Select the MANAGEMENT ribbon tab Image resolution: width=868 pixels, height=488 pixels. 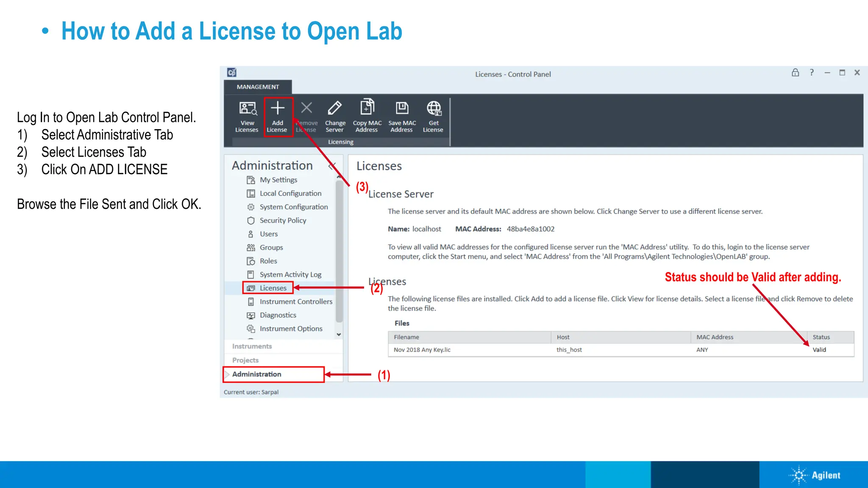(258, 87)
